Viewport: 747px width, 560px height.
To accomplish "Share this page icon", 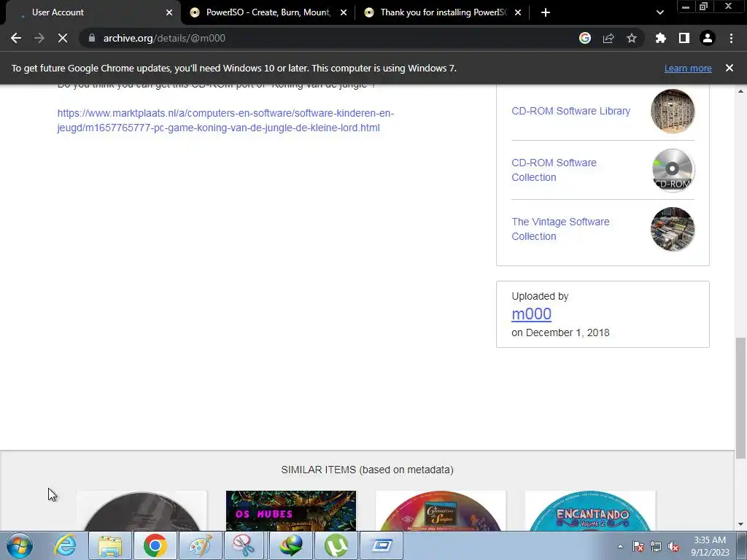I will point(608,38).
